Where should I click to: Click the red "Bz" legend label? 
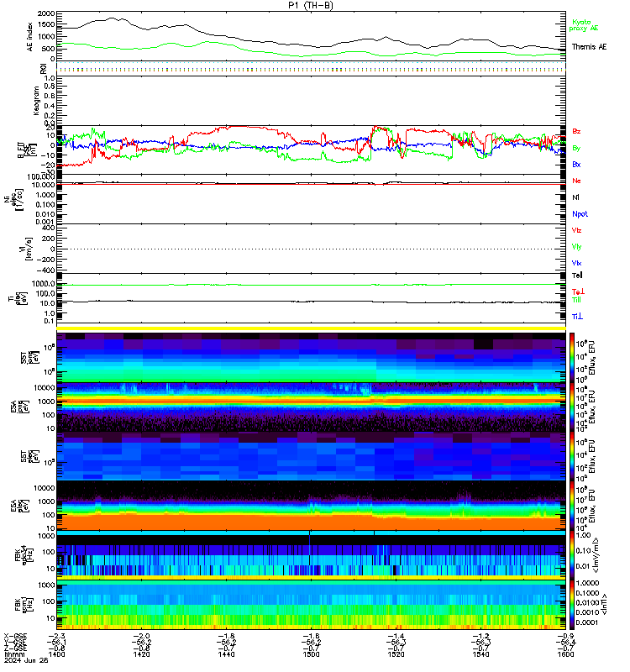click(x=576, y=131)
